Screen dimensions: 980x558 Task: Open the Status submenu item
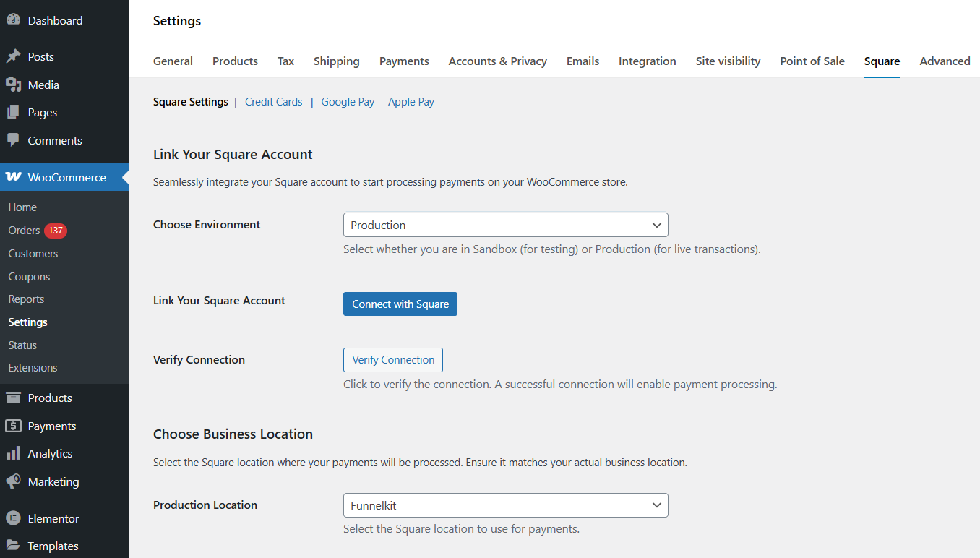pos(22,345)
